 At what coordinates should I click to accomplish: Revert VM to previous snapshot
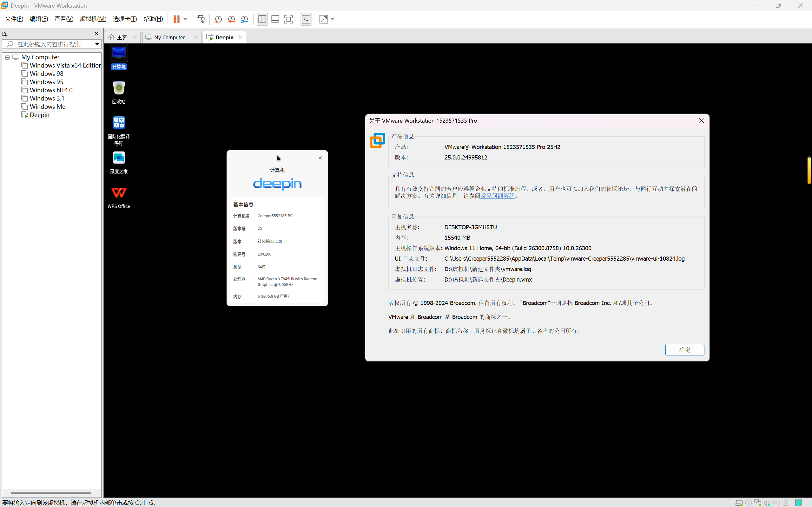point(231,19)
